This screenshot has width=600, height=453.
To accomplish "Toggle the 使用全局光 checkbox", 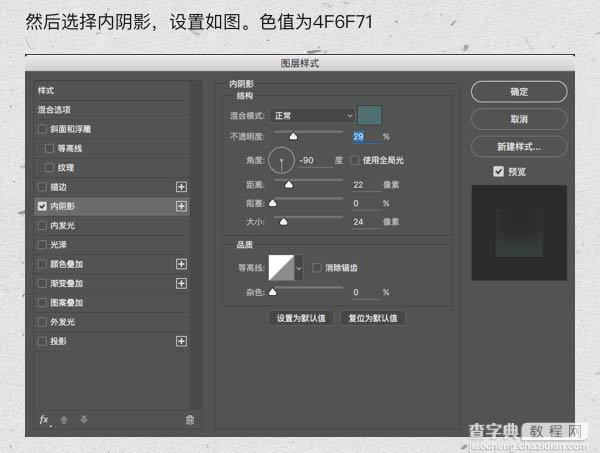I will click(355, 160).
